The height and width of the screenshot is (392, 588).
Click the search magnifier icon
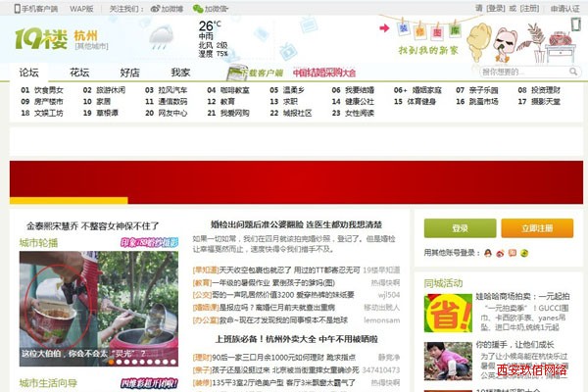click(574, 72)
